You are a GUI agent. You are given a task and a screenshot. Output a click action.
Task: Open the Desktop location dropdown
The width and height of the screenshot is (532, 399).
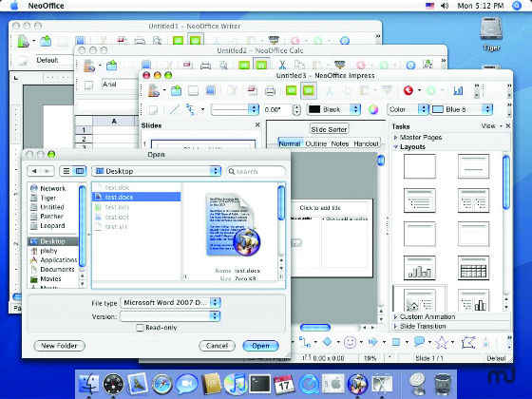pyautogui.click(x=157, y=171)
